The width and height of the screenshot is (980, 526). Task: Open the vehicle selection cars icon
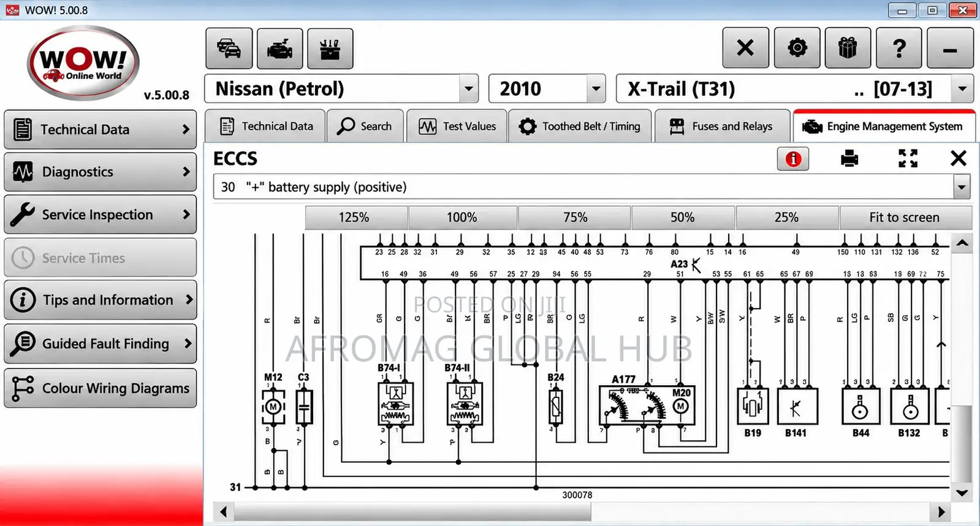click(229, 48)
